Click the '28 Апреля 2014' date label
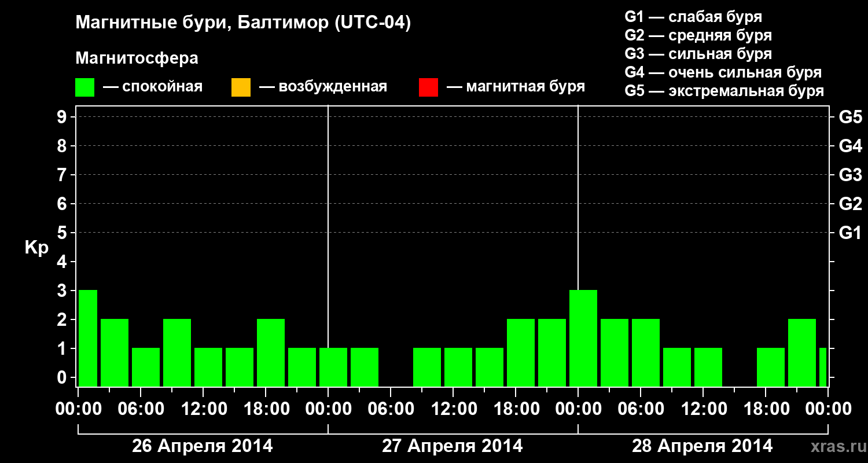The width and height of the screenshot is (868, 463). point(703,446)
